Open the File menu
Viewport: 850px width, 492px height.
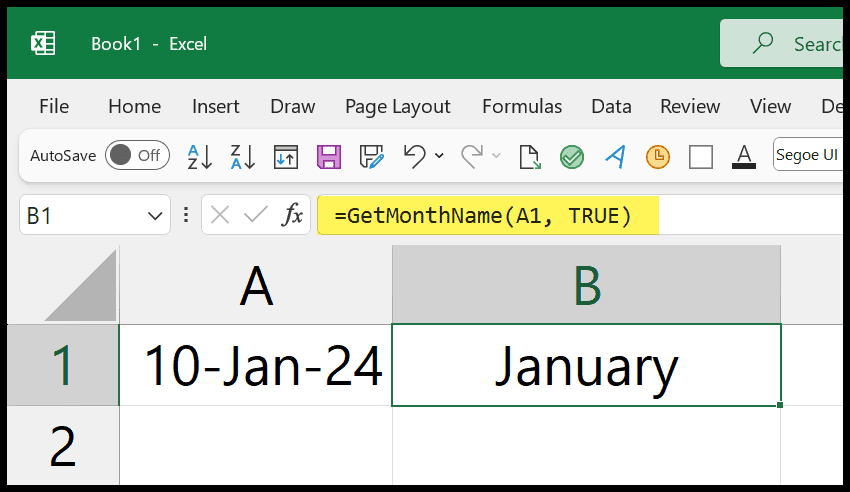pos(54,106)
